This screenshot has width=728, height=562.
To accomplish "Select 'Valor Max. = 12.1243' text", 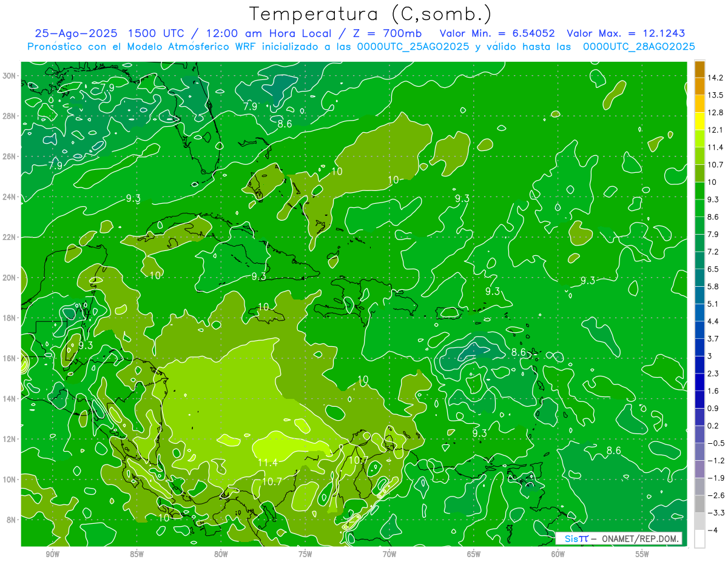I will tap(625, 33).
